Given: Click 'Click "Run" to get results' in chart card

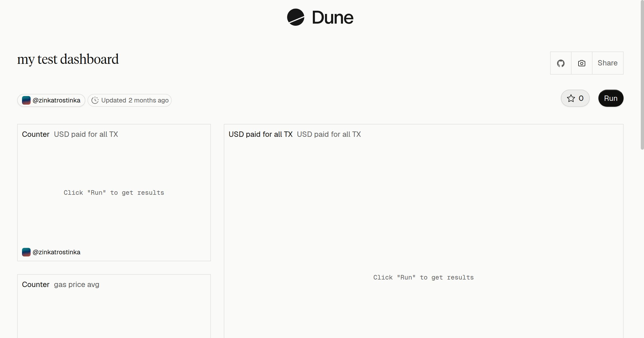Looking at the screenshot, I should click(423, 277).
